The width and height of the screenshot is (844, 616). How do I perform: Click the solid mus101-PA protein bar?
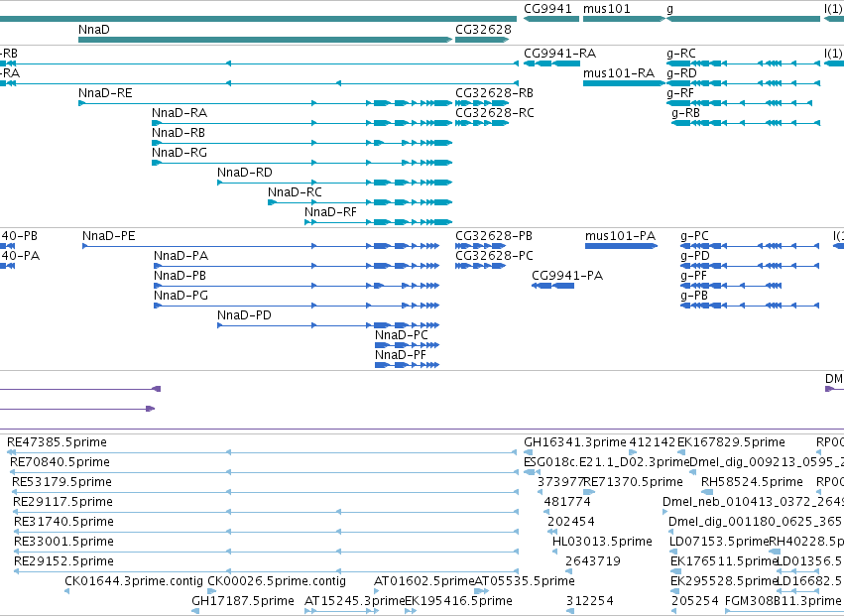(x=621, y=246)
